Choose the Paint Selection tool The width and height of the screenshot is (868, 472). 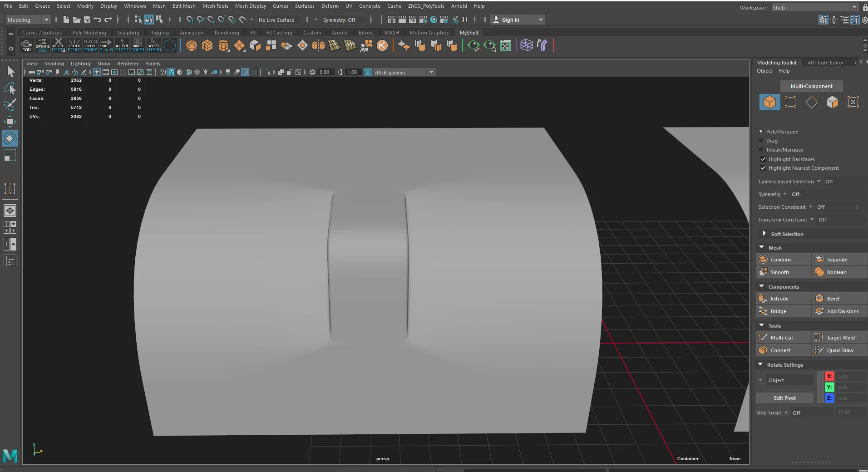click(x=10, y=105)
